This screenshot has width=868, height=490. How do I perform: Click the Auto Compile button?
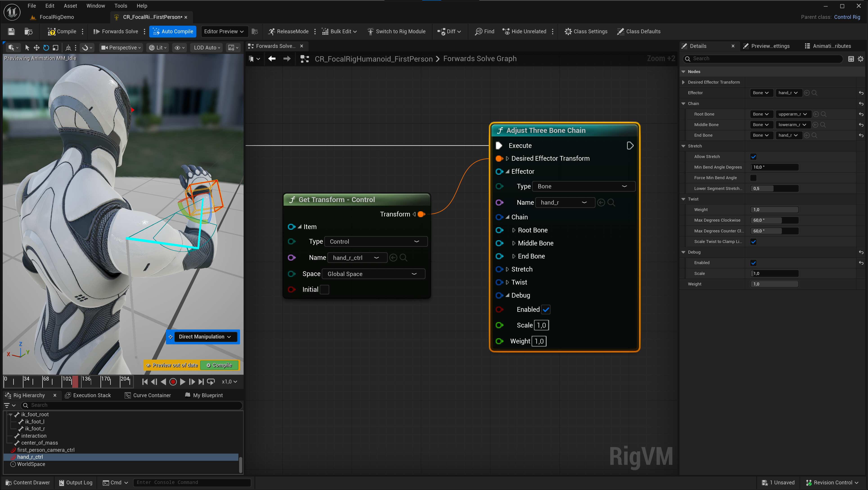click(x=173, y=31)
